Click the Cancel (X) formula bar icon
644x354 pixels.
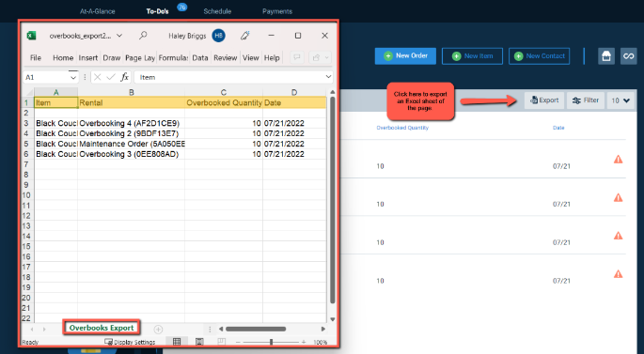[x=98, y=77]
